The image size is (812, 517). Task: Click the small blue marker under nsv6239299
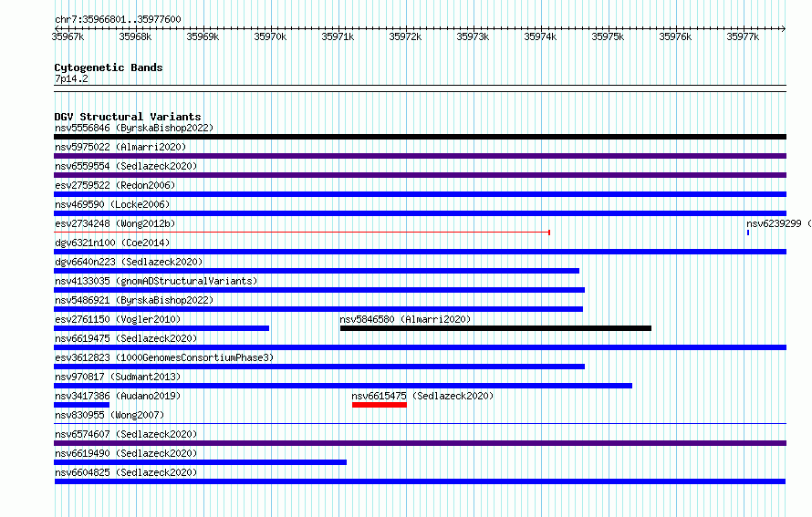[748, 233]
